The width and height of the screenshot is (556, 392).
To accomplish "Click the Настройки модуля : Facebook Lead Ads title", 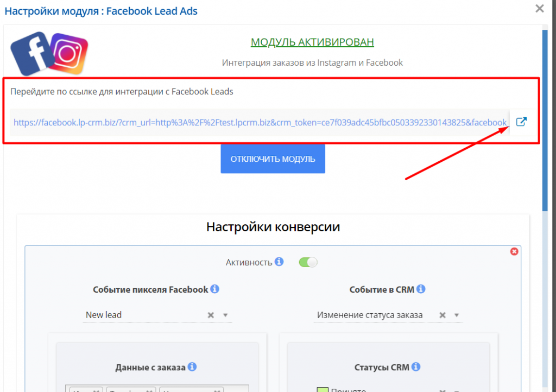I will tap(101, 11).
